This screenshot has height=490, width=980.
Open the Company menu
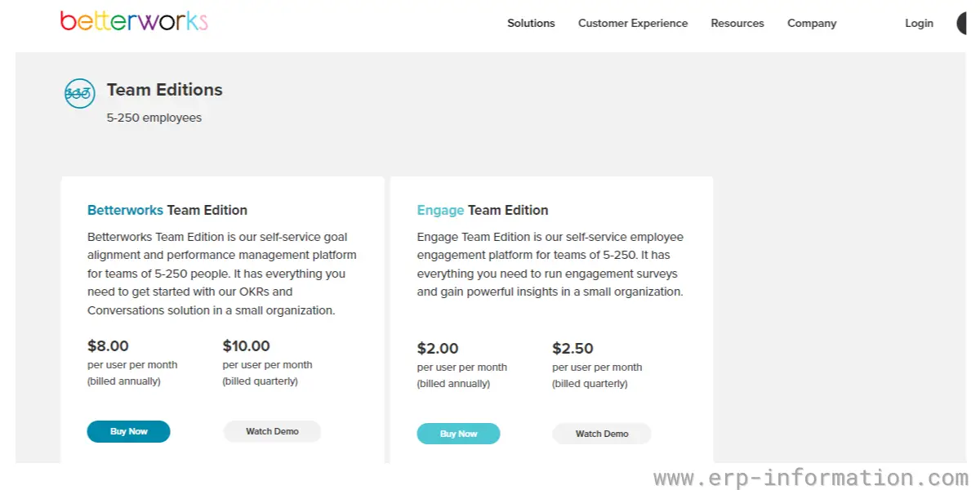click(x=812, y=23)
